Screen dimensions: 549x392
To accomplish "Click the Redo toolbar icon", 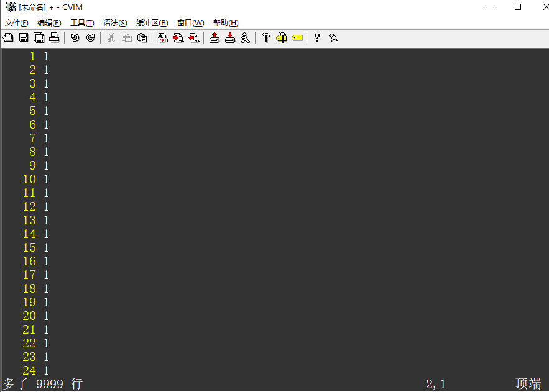I will point(90,38).
